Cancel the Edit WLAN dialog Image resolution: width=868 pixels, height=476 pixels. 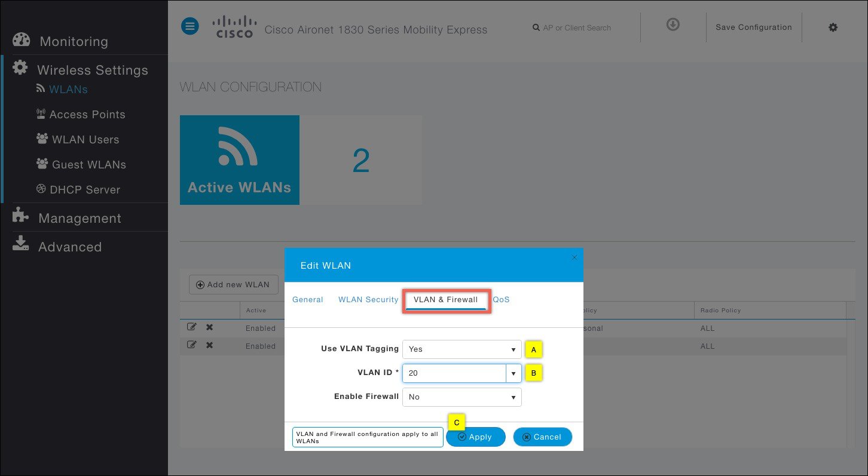pos(542,437)
